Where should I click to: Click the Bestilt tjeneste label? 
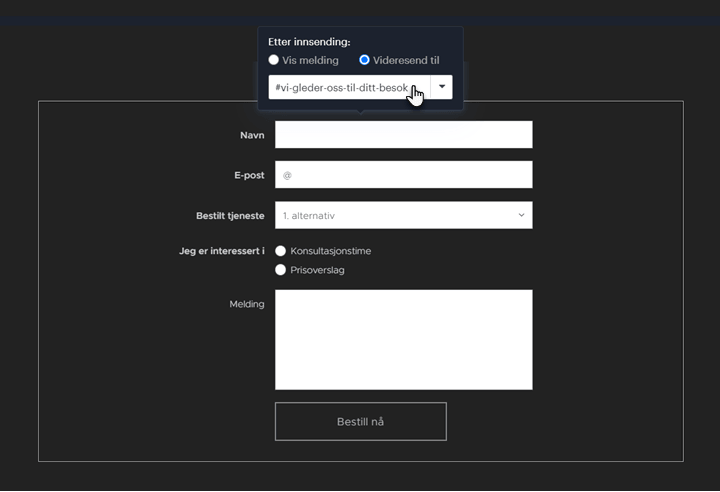tap(230, 215)
